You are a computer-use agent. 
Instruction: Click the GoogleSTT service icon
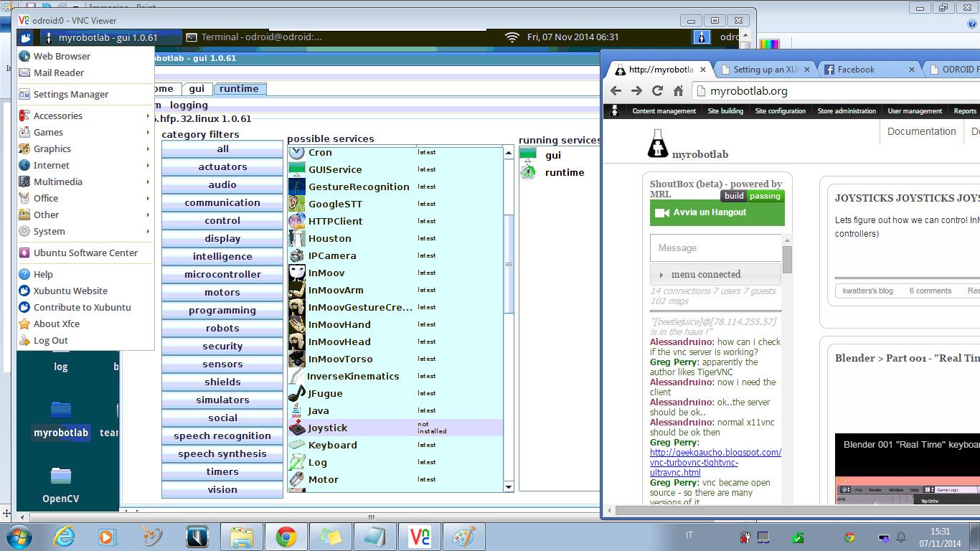(x=297, y=204)
